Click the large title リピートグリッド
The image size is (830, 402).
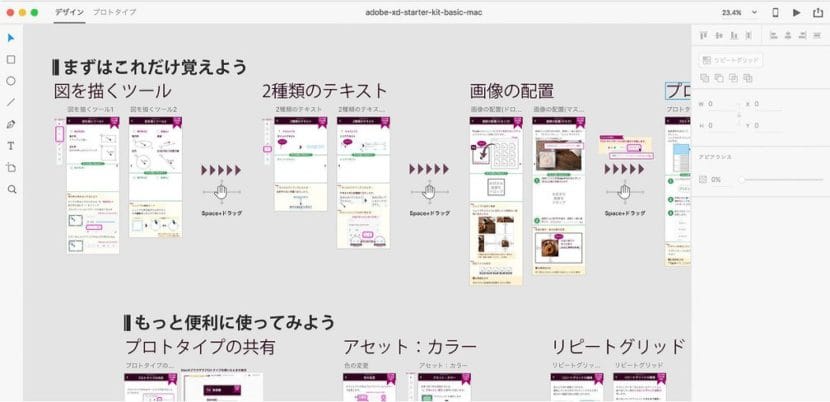[618, 347]
